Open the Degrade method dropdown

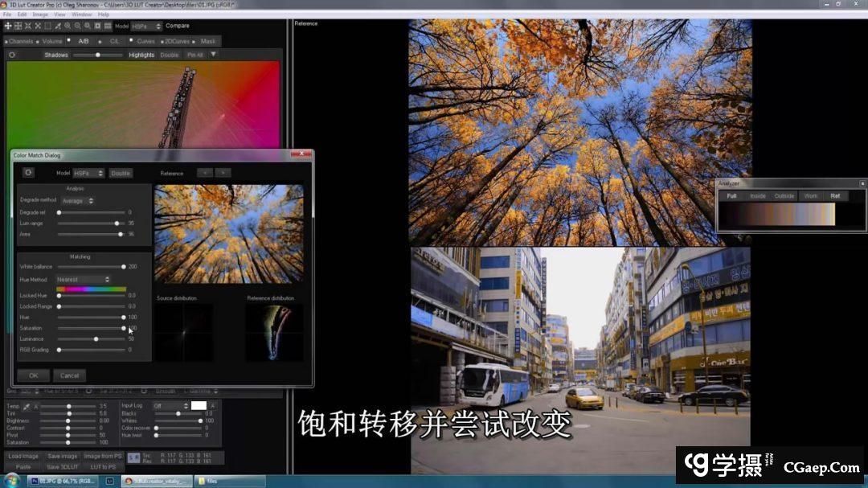point(79,201)
